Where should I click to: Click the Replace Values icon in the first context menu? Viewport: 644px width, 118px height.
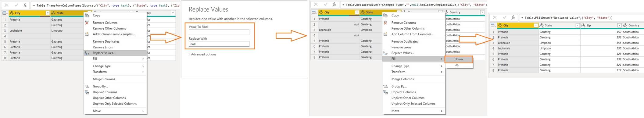click(87, 53)
